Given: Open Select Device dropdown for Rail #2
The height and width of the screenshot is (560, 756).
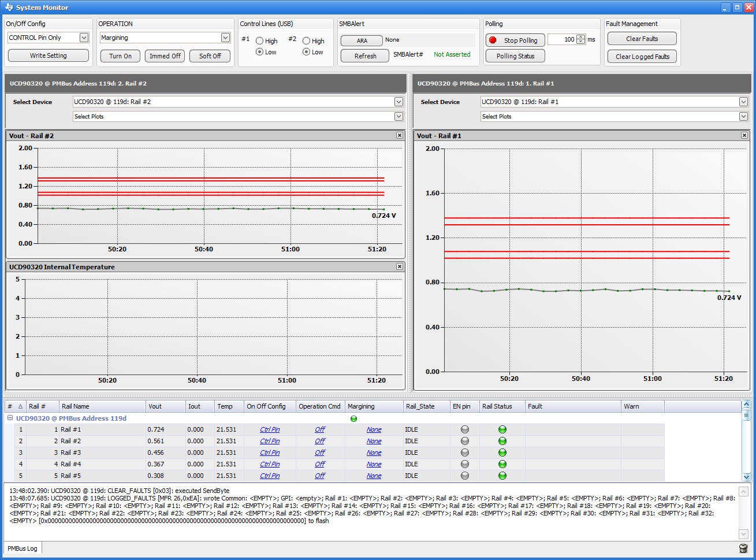Looking at the screenshot, I should [399, 102].
